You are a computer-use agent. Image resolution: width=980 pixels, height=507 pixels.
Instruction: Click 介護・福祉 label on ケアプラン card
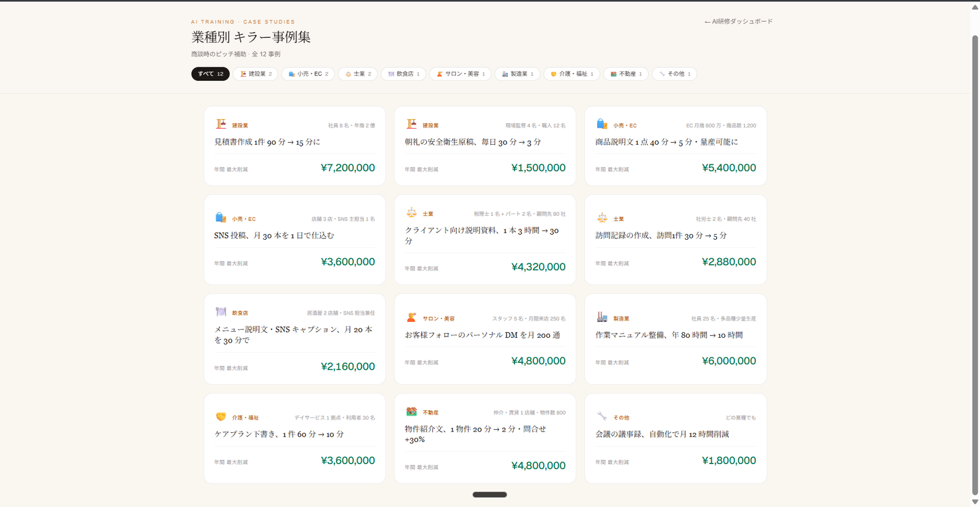tap(245, 418)
